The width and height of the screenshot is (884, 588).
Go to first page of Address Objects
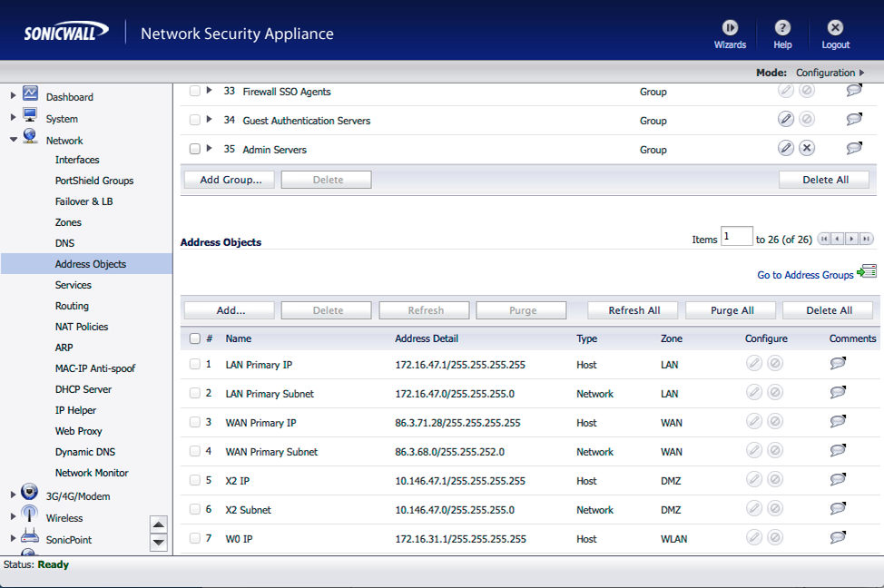coord(824,239)
